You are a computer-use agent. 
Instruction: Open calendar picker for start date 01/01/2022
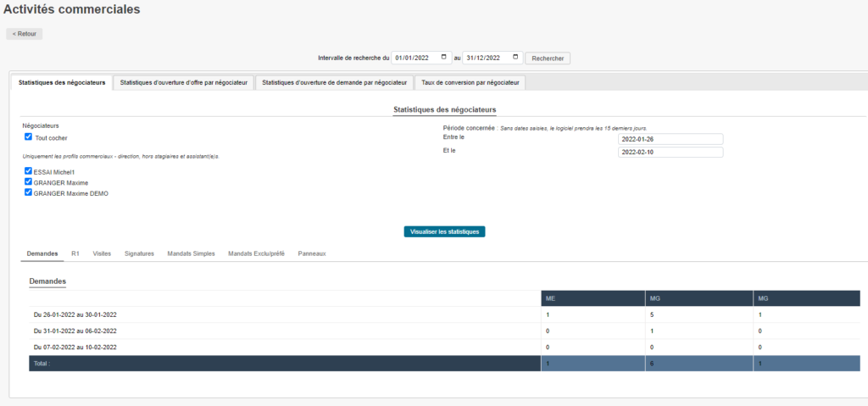443,58
